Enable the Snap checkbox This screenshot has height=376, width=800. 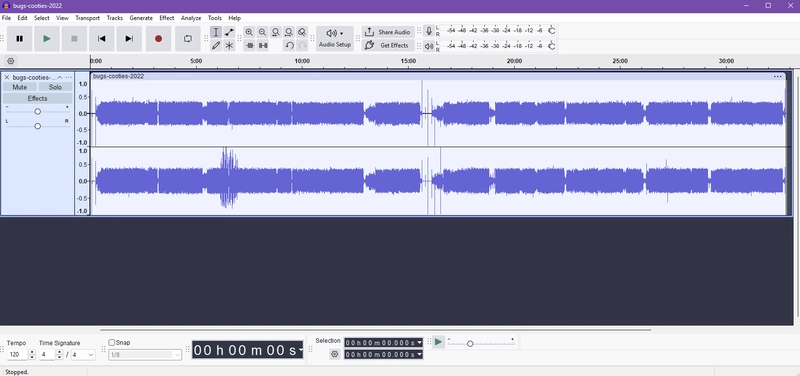click(112, 343)
